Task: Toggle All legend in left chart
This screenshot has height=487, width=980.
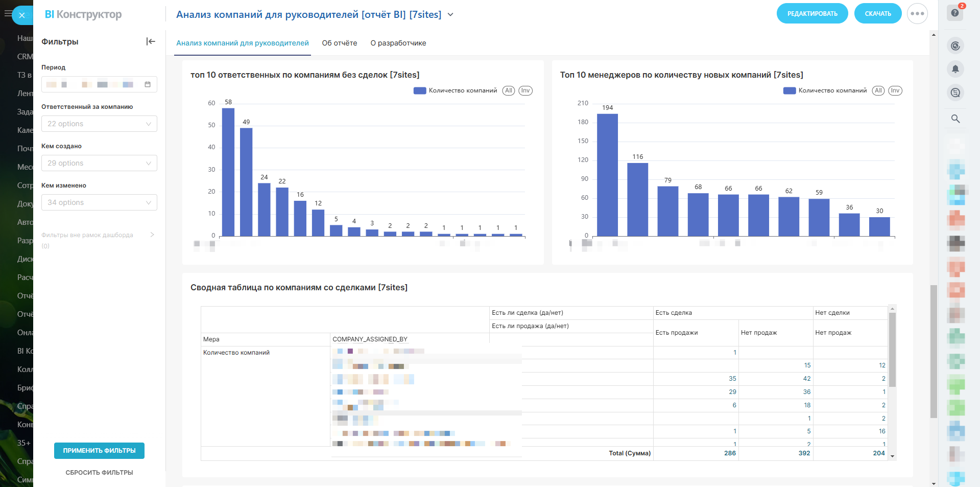Action: (508, 90)
